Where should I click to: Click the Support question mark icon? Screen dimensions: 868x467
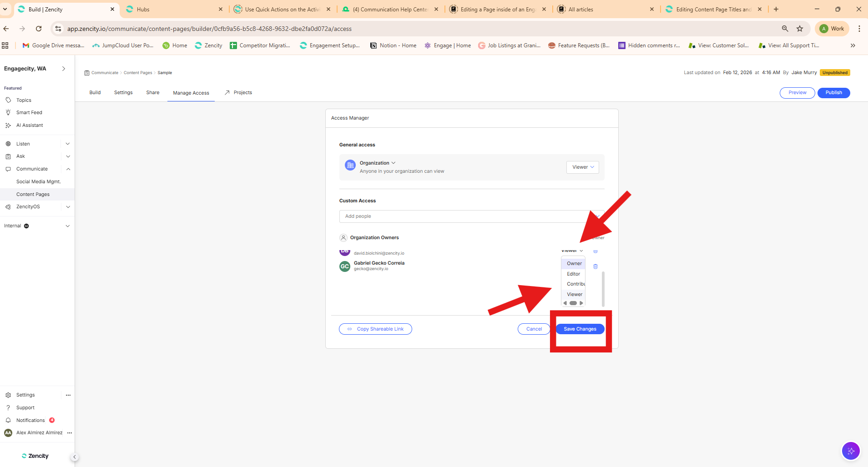tap(8, 407)
